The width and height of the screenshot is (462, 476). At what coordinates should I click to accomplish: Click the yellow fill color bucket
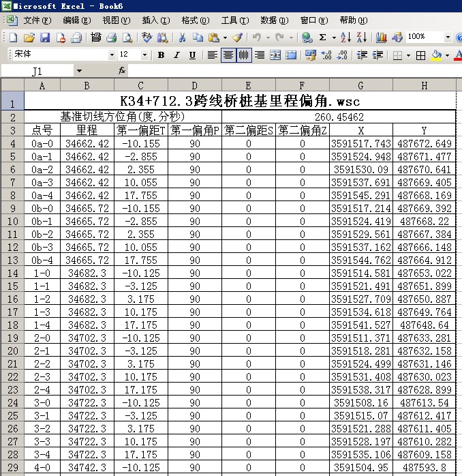click(x=437, y=55)
